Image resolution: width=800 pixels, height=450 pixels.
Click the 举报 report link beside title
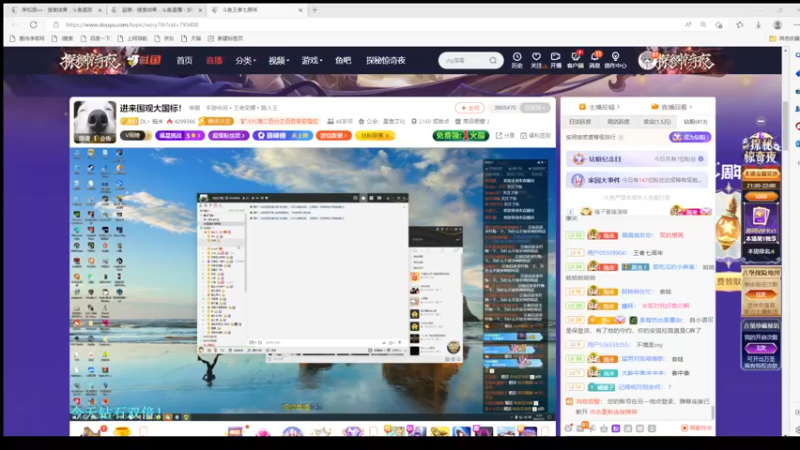pyautogui.click(x=195, y=108)
